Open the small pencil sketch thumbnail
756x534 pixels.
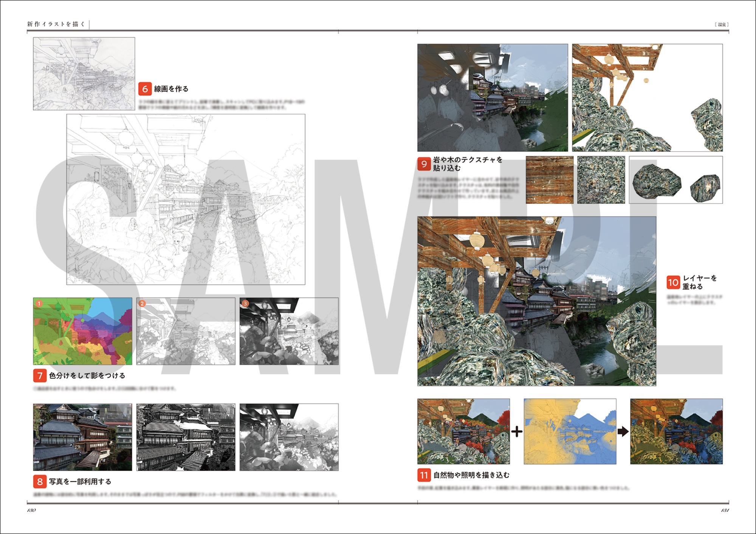[84, 74]
